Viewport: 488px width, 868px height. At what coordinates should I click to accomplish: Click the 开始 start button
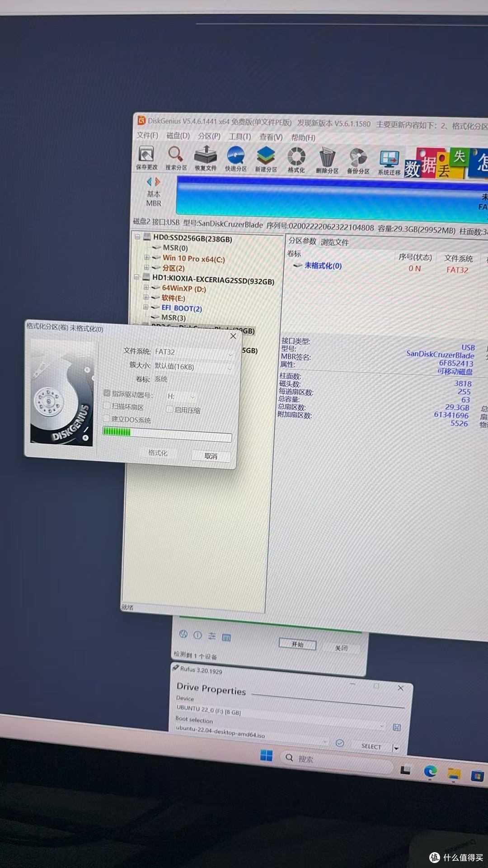pyautogui.click(x=297, y=644)
